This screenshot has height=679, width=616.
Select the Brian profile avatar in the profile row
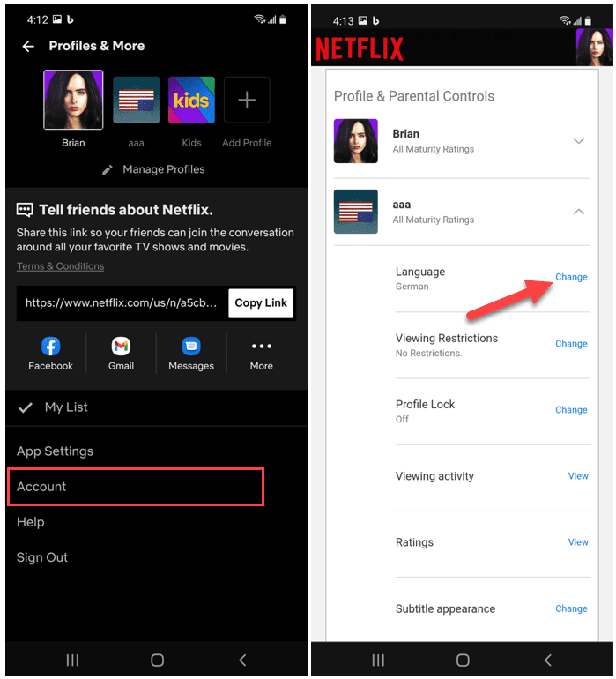click(73, 100)
